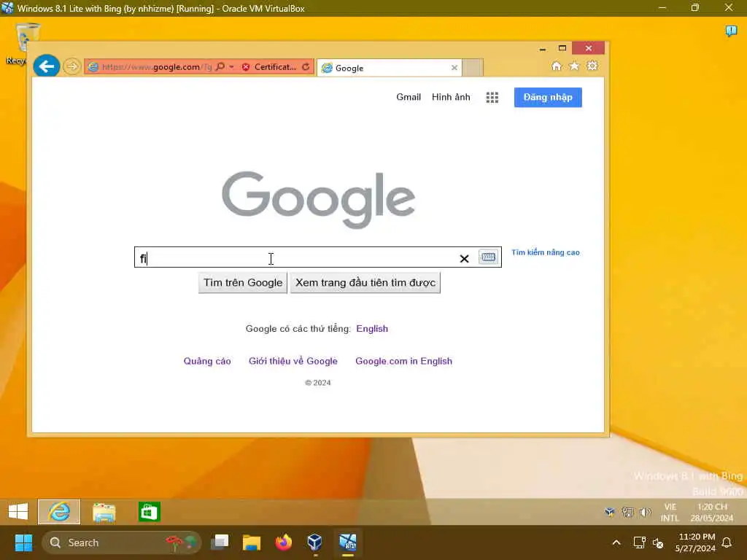Screen dimensions: 747x560
Task: Open the Windows 8.1 guest Start button
Action: click(18, 512)
